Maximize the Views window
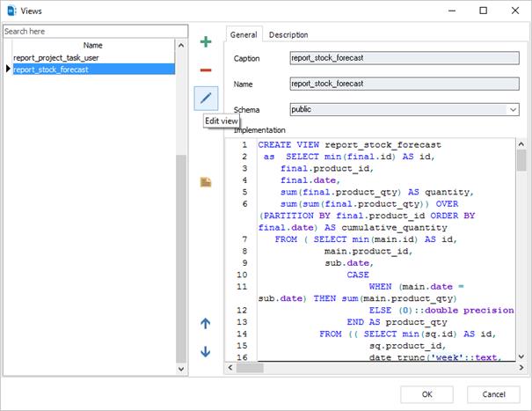 (483, 11)
